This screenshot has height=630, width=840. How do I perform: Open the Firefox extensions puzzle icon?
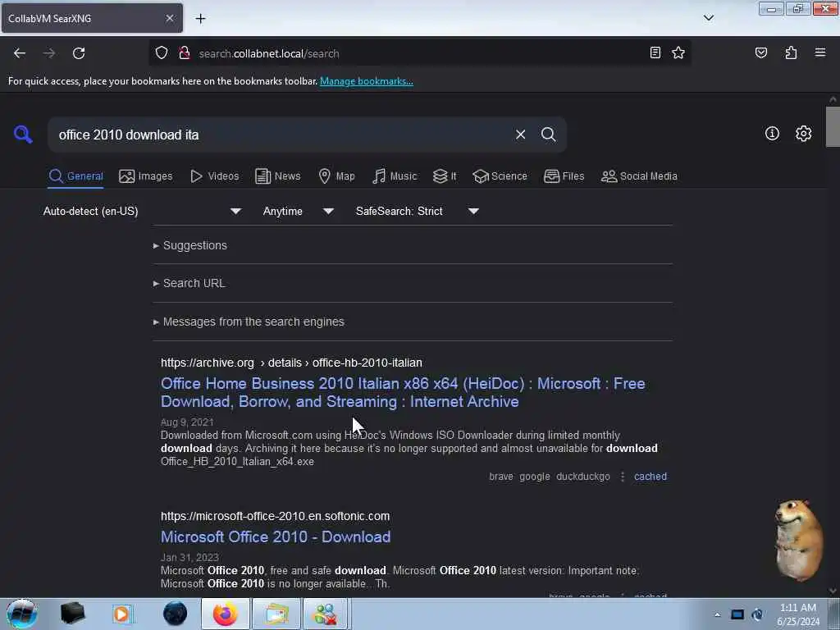pos(791,52)
